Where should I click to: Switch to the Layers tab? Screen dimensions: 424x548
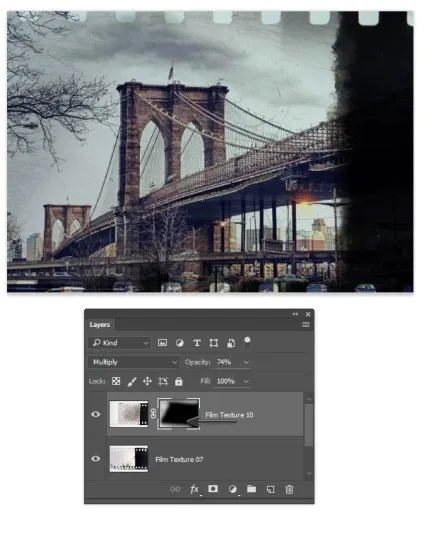[x=100, y=325]
